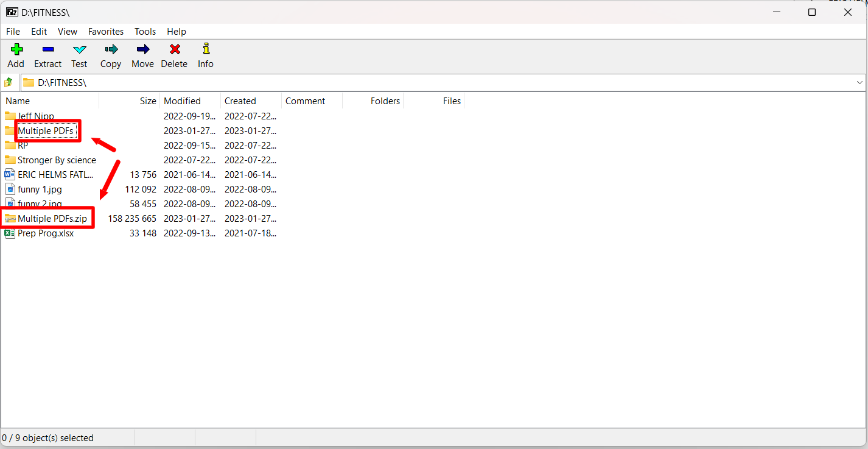Select the Jeff Nipp folder icon

point(10,116)
